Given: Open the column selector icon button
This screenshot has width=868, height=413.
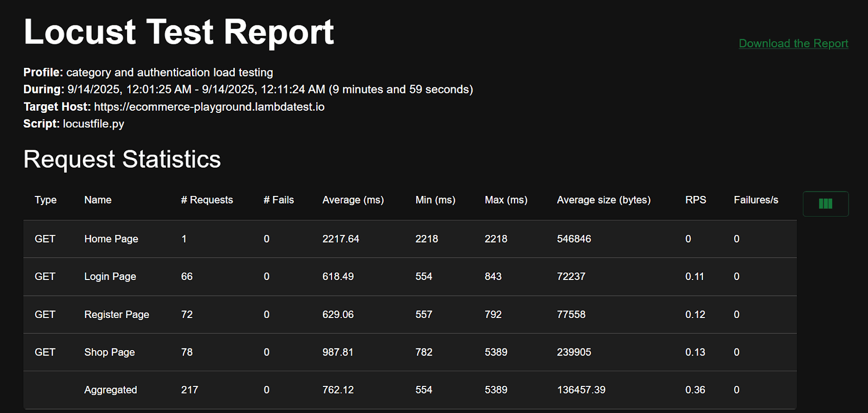Looking at the screenshot, I should click(x=825, y=204).
